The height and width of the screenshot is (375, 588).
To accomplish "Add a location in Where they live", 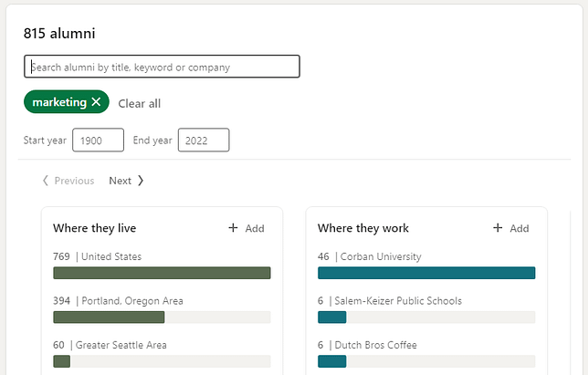I will (247, 228).
